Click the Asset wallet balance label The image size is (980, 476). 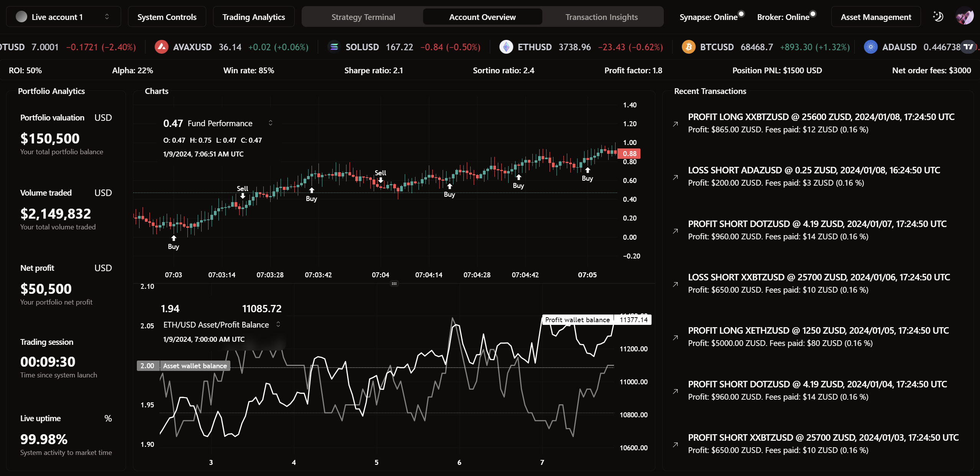[x=195, y=366]
